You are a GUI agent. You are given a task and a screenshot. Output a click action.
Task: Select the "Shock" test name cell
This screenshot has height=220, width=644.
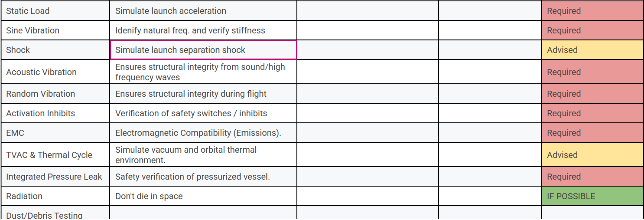coord(55,50)
